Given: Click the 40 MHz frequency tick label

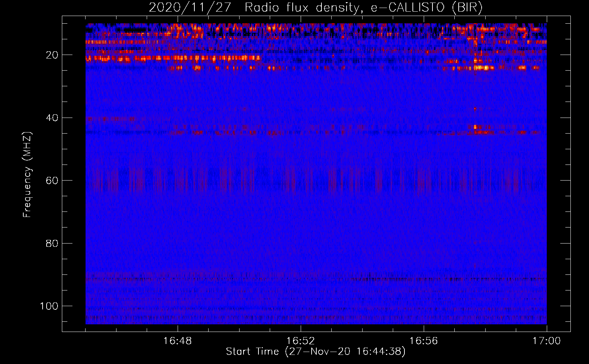Looking at the screenshot, I should (x=52, y=118).
